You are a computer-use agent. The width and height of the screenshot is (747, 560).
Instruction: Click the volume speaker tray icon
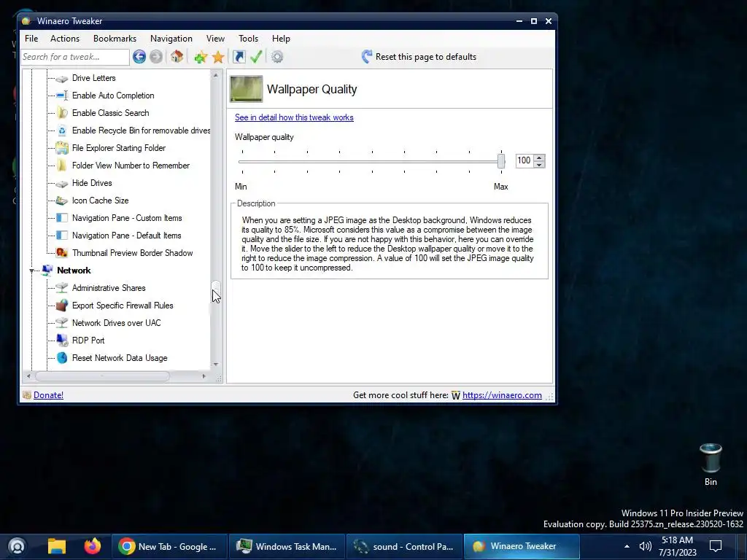[645, 546]
